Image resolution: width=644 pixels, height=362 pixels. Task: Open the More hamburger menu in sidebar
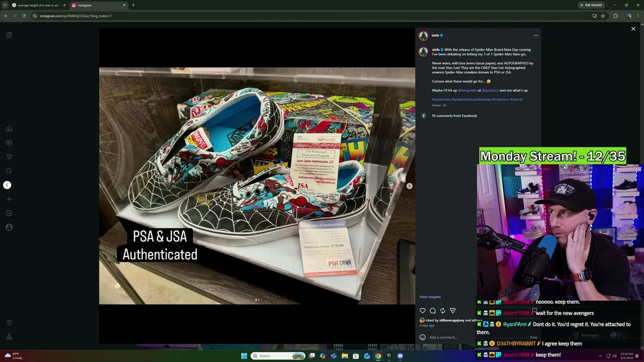[x=9, y=323]
